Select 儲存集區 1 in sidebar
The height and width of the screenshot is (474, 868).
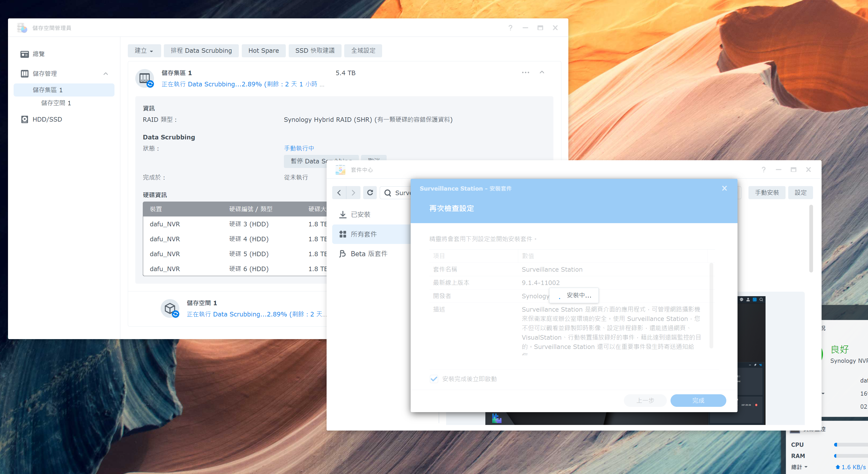[x=64, y=90]
